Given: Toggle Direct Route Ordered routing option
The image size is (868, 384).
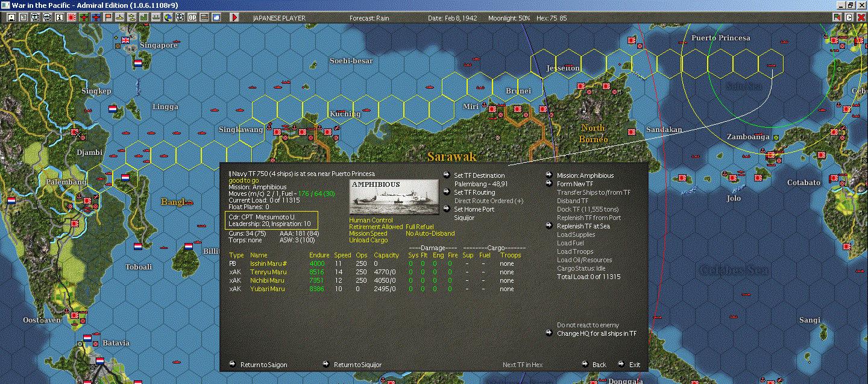Looking at the screenshot, I should pyautogui.click(x=488, y=201).
